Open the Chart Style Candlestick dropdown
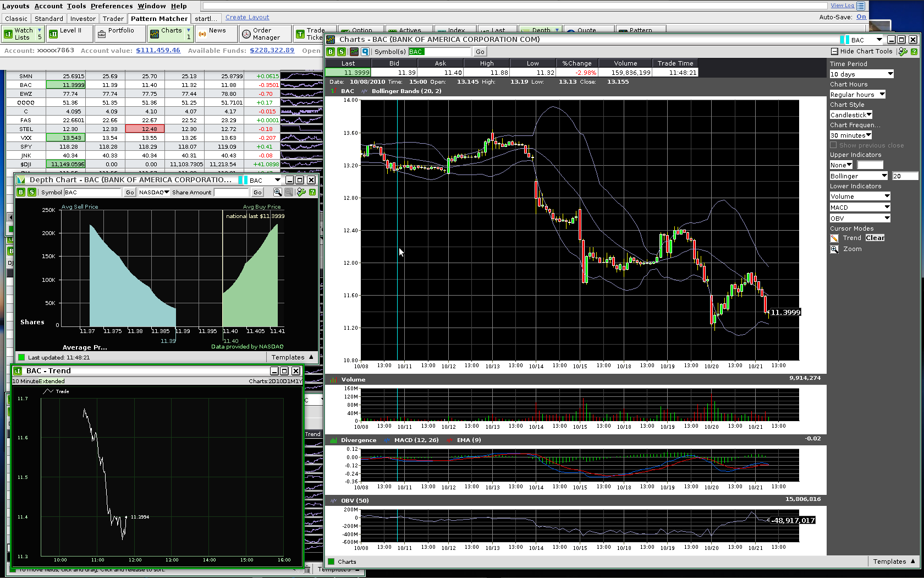This screenshot has width=924, height=578. click(851, 114)
